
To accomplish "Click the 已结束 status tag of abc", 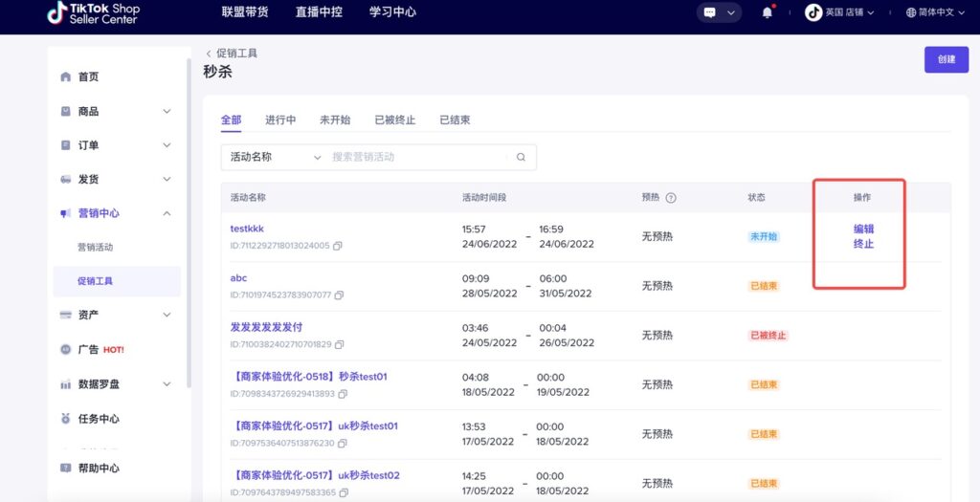I will click(764, 286).
